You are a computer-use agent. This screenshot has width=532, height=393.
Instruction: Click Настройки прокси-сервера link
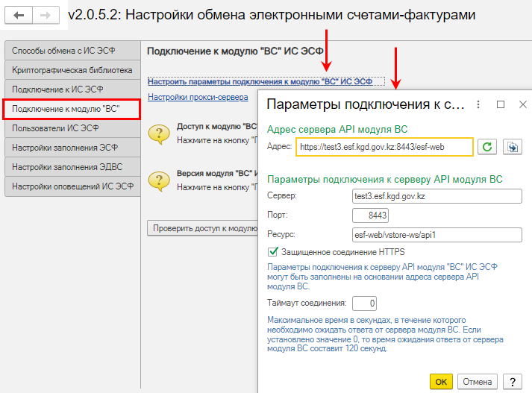[198, 97]
